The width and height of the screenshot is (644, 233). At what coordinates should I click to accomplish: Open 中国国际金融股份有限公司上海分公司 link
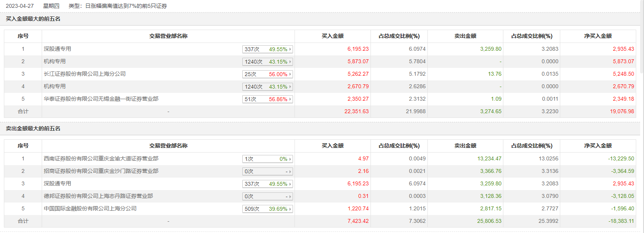point(90,208)
